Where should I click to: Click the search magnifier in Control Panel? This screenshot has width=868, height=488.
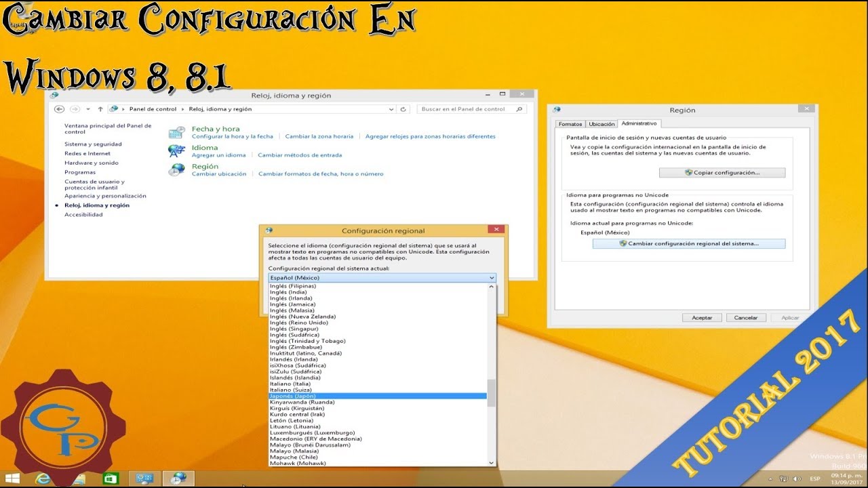[x=519, y=109]
